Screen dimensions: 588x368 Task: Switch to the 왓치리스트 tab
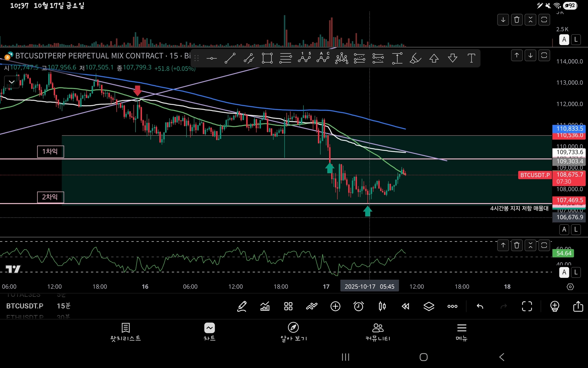coord(126,332)
